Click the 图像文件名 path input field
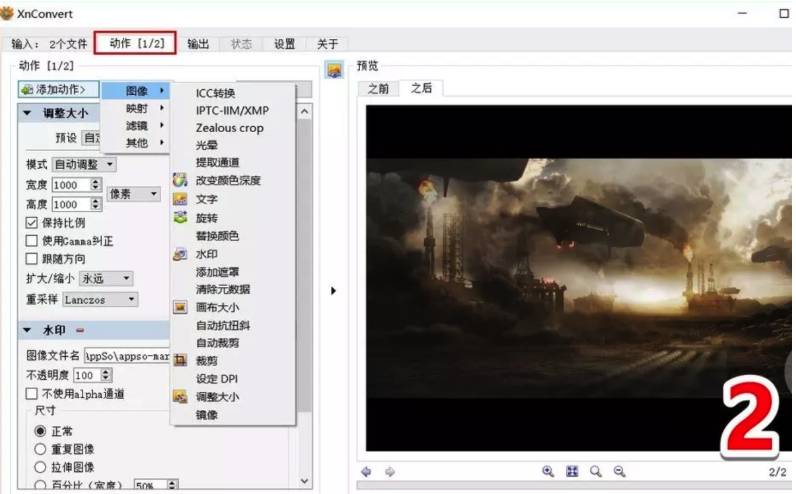Screen dimensions: 796x494 (x=127, y=356)
